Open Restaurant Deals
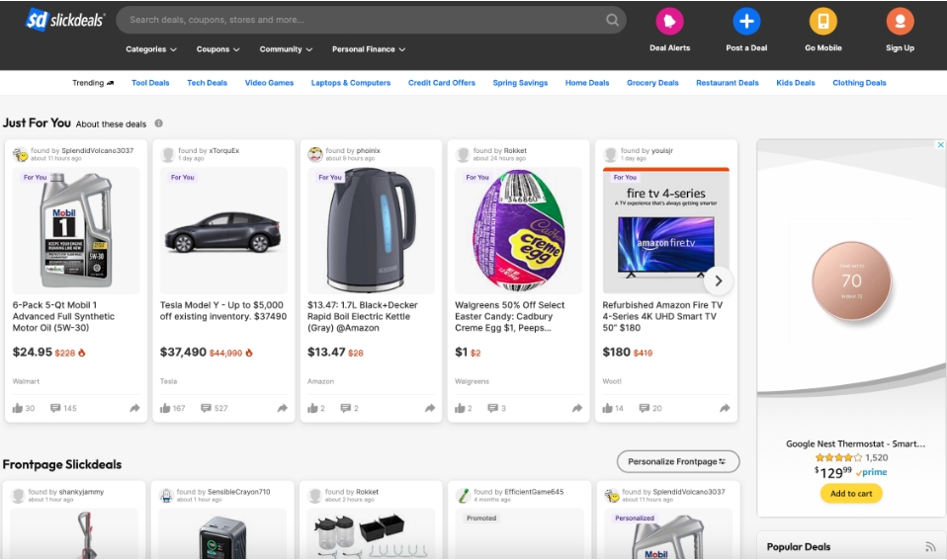Viewport: 947px width, 560px height. [x=728, y=83]
